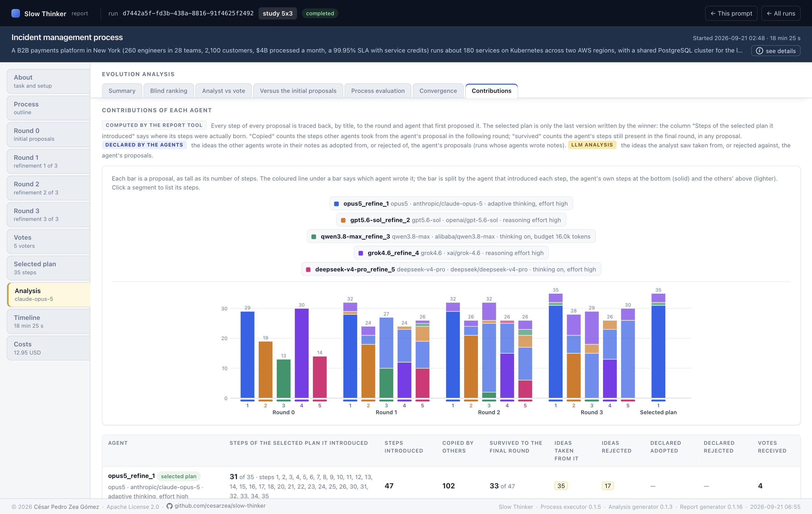Open Round 2 refinement in sidebar
Screen dimensions: 812x514
coord(48,188)
